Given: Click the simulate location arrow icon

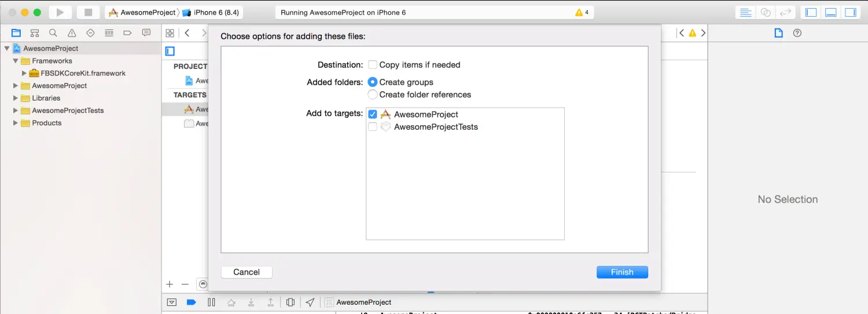Looking at the screenshot, I should point(310,302).
